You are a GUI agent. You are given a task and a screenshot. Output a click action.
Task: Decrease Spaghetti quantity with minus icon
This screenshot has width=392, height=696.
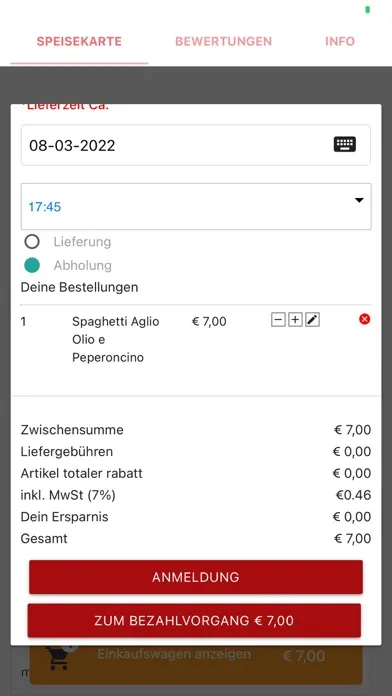pyautogui.click(x=278, y=320)
